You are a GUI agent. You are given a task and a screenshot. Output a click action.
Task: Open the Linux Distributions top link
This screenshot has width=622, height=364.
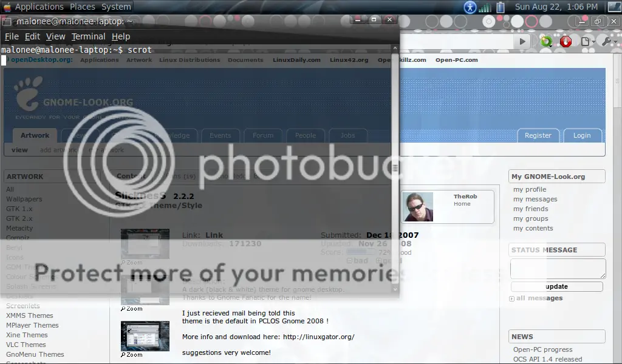[x=190, y=60]
